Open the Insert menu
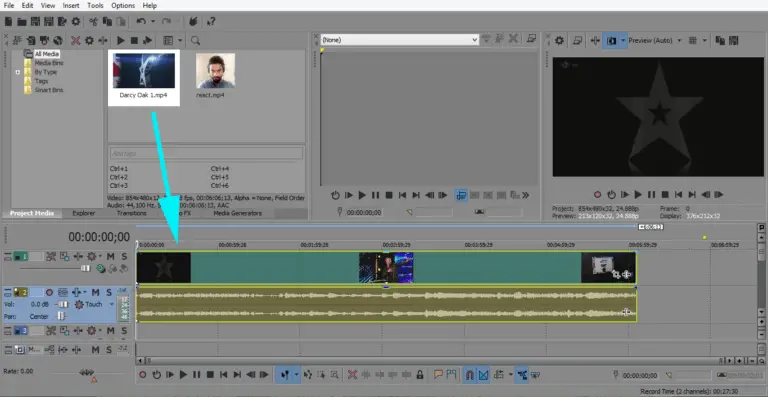The image size is (768, 397). [71, 5]
